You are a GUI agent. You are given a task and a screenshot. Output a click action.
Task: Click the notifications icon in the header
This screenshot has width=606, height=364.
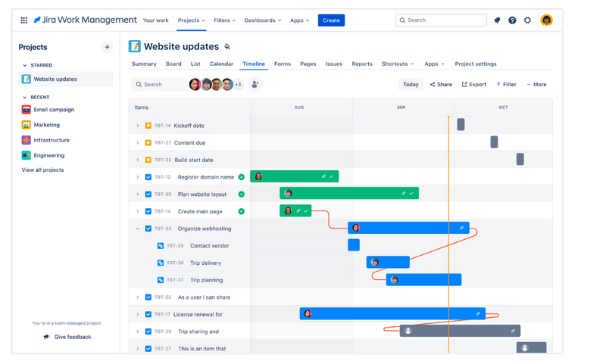tap(497, 20)
